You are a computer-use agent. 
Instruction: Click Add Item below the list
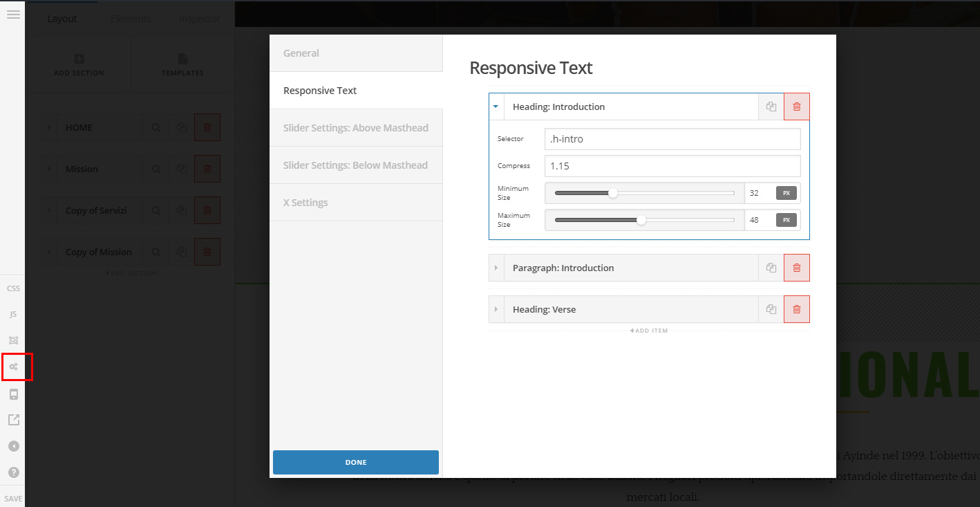pyautogui.click(x=649, y=331)
